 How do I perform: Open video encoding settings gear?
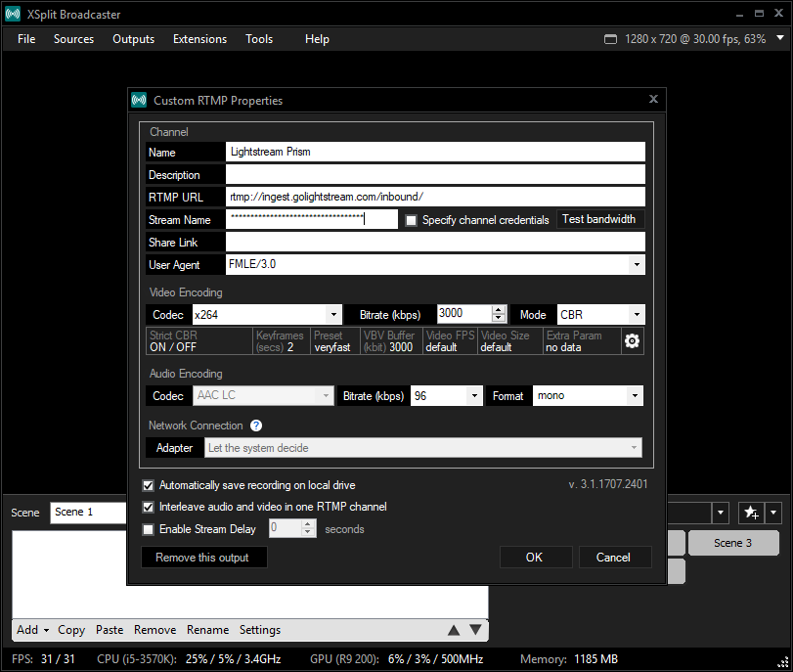[633, 341]
